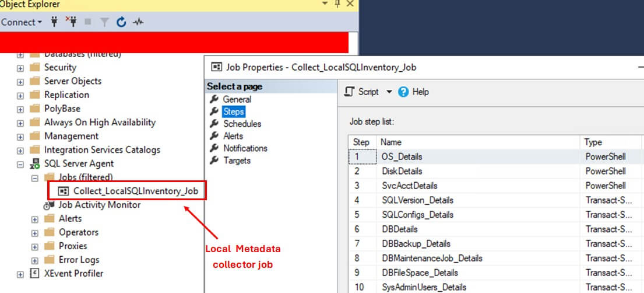Collapse the Jobs (filtered) node
The height and width of the screenshot is (293, 644).
click(x=35, y=178)
